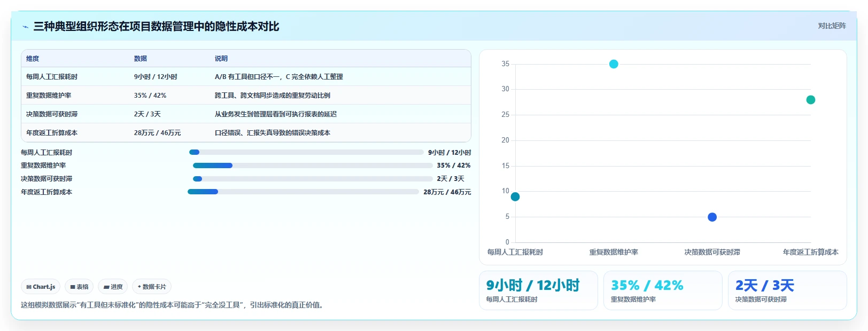Image resolution: width=868 pixels, height=331 pixels.
Task: Click progress value 28万元 / 46万元 beside bar
Action: coord(447,192)
